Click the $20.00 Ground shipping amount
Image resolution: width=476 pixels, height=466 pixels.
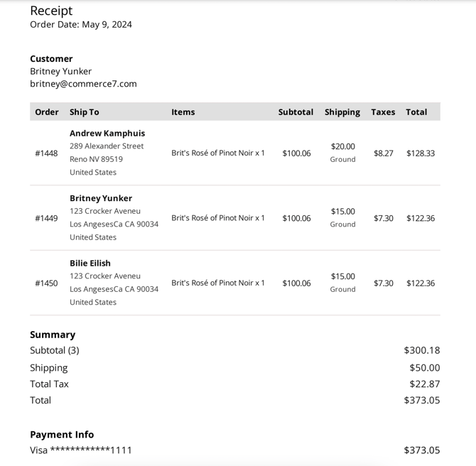click(x=342, y=147)
